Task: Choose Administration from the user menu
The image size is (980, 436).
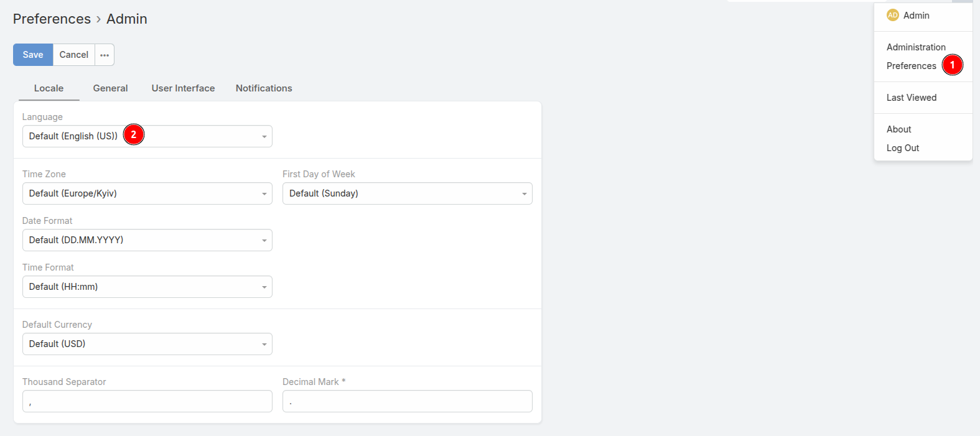Action: pyautogui.click(x=915, y=47)
